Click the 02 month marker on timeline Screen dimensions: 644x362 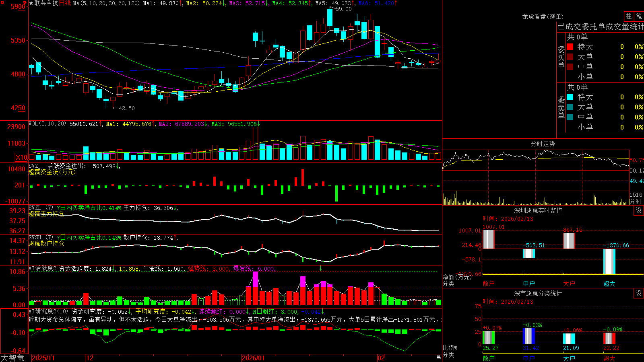click(x=381, y=358)
